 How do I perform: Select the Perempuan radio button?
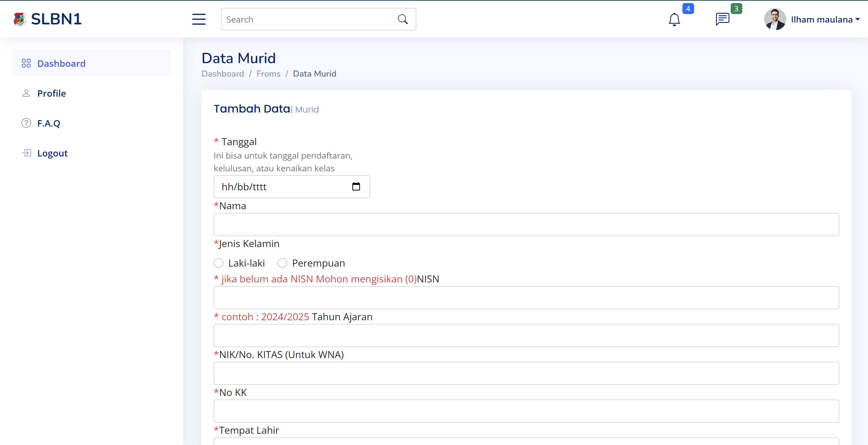tap(282, 263)
